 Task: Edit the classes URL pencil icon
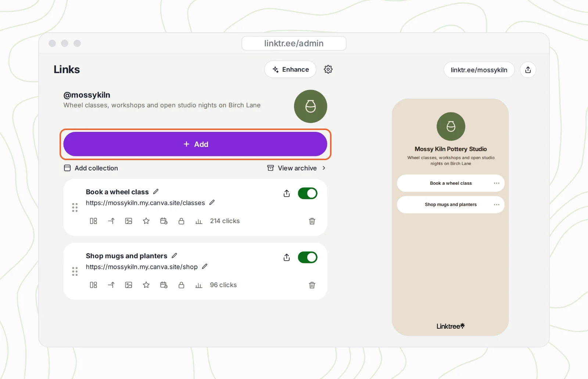tap(212, 203)
